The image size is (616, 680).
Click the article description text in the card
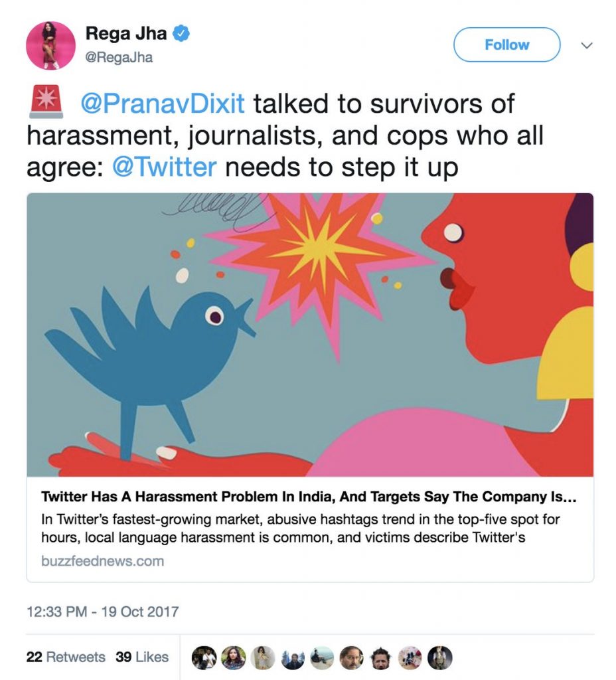point(299,529)
